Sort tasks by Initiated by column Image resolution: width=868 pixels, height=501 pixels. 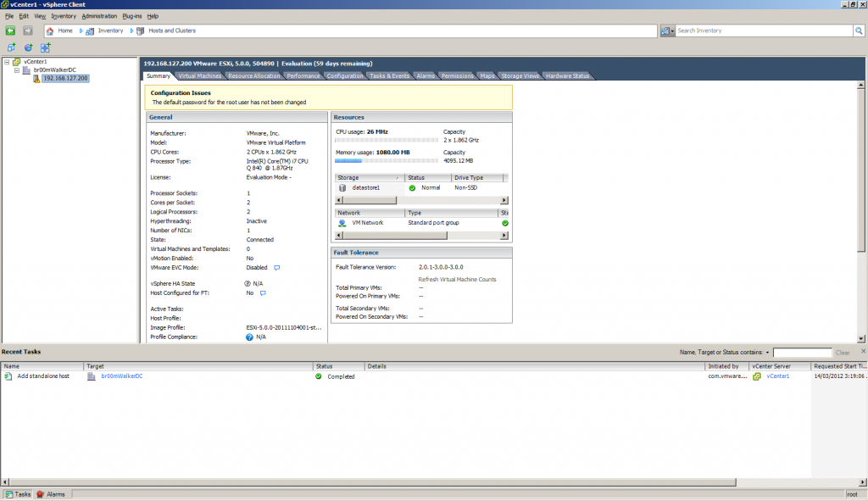pos(726,366)
